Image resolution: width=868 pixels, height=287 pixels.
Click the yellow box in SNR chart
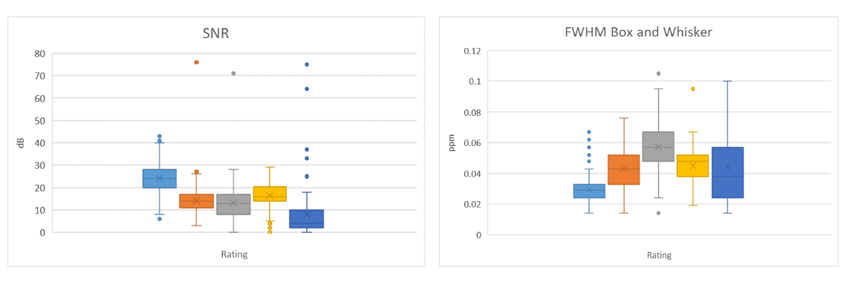point(269,194)
